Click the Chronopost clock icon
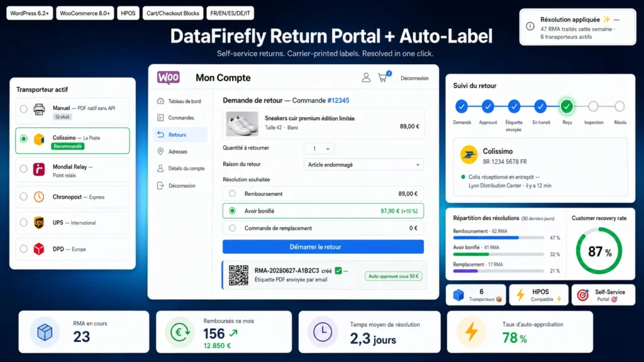The width and height of the screenshot is (644, 362). pos(39,197)
